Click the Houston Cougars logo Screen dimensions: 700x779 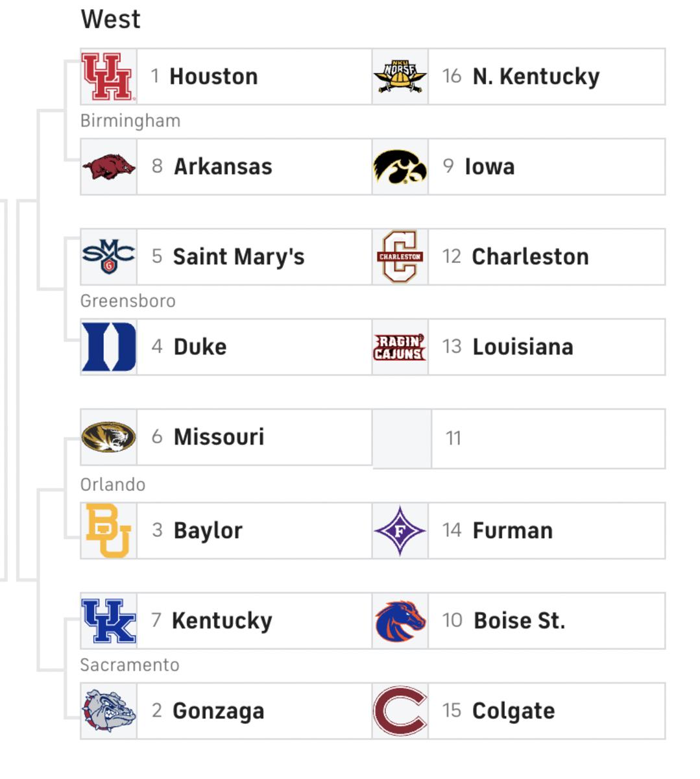[x=108, y=77]
